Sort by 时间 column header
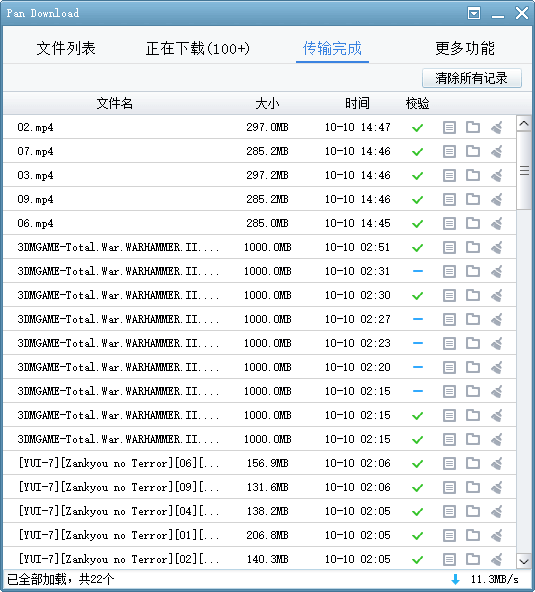Image resolution: width=535 pixels, height=592 pixels. (x=357, y=103)
